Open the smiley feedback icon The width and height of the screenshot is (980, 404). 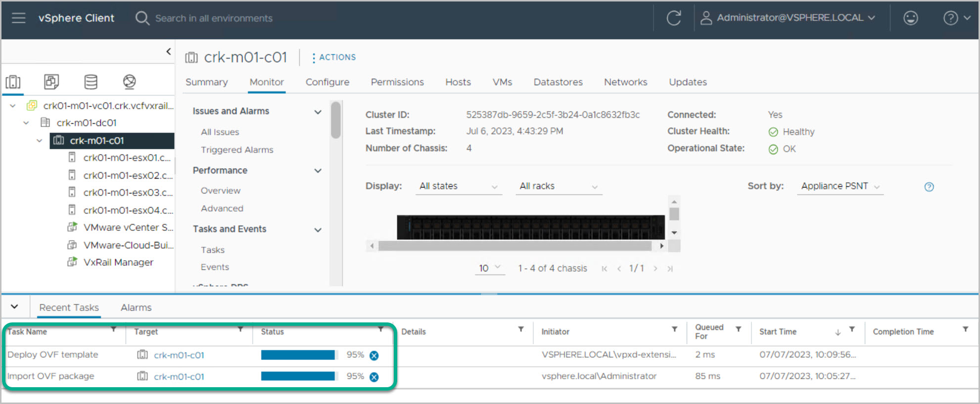coord(910,18)
